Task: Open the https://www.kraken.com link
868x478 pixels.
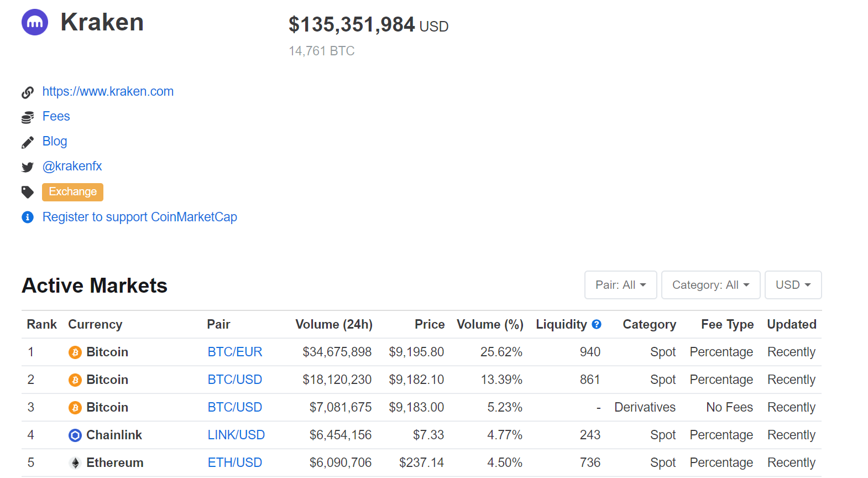Action: pyautogui.click(x=108, y=91)
